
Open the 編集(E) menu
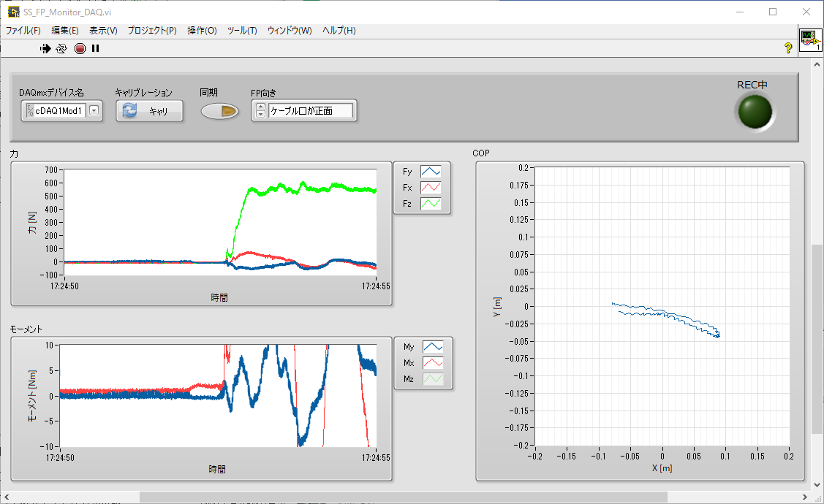[x=64, y=31]
